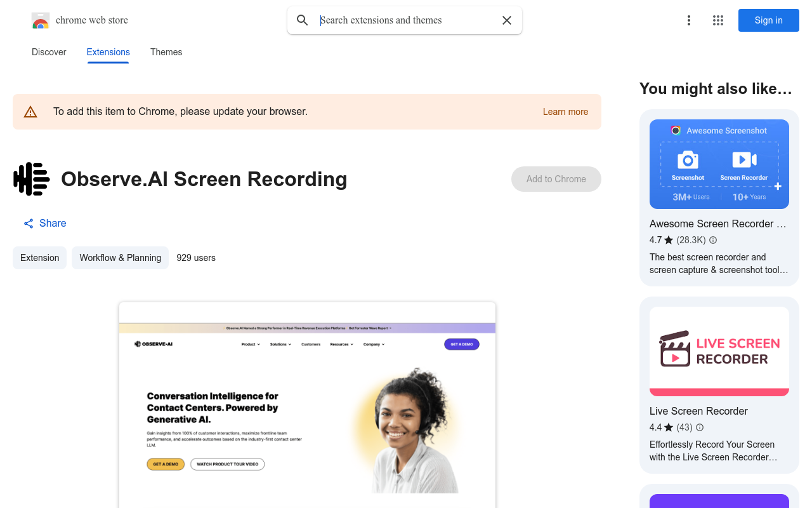Click the Observe.AI extension logo icon
This screenshot has height=508, width=812.
coord(32,179)
